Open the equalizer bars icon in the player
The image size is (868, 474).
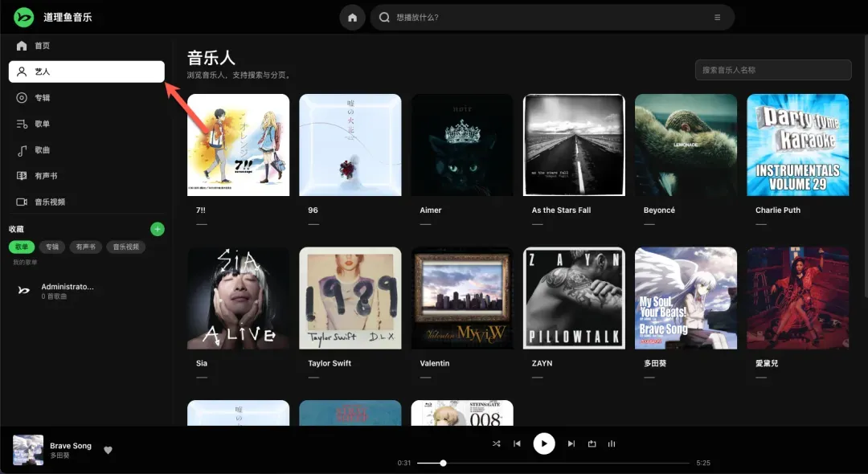coord(612,443)
